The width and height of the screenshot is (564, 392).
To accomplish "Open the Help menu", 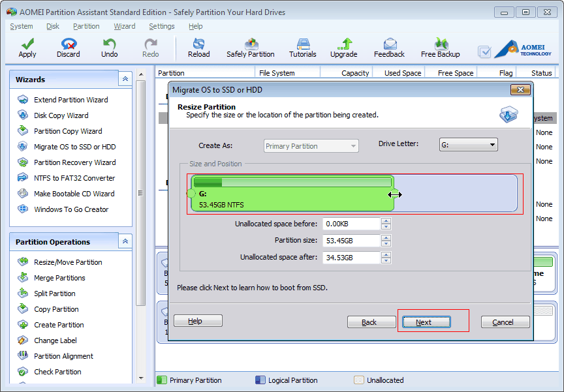I will pos(195,26).
